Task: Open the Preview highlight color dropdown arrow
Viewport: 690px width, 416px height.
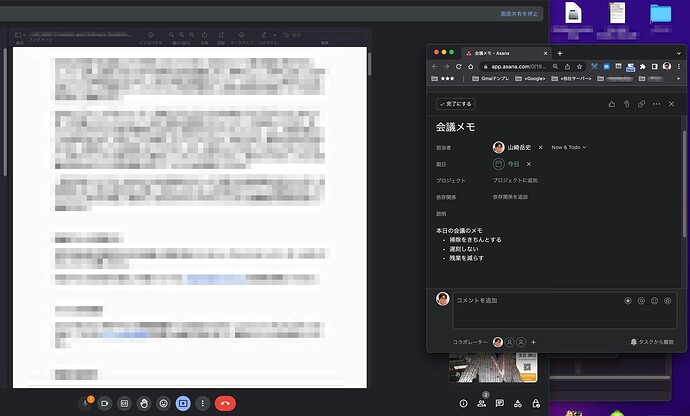Action: [275, 35]
